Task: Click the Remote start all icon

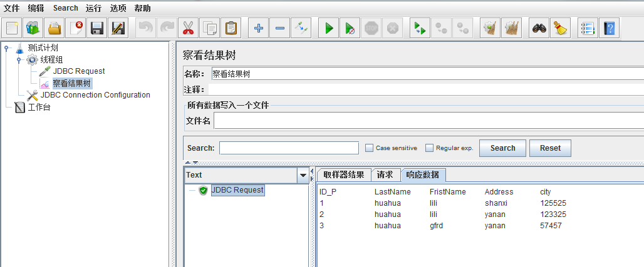Action: click(x=420, y=28)
